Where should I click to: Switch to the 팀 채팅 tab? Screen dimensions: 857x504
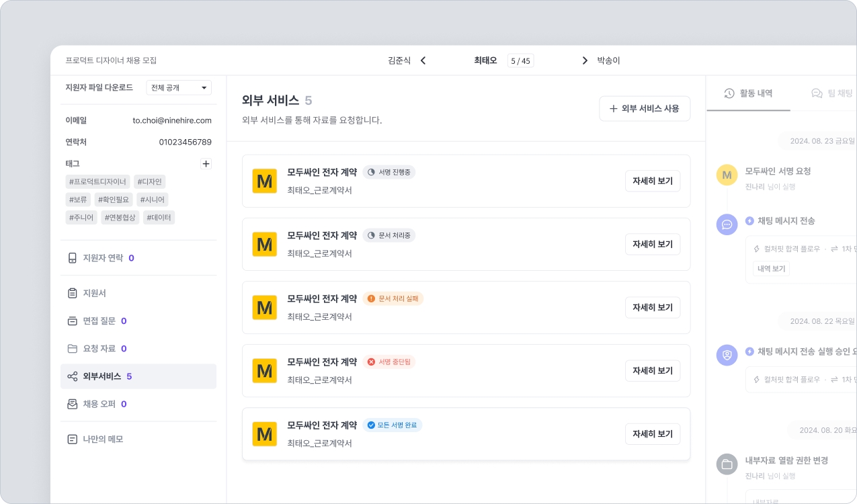832,93
